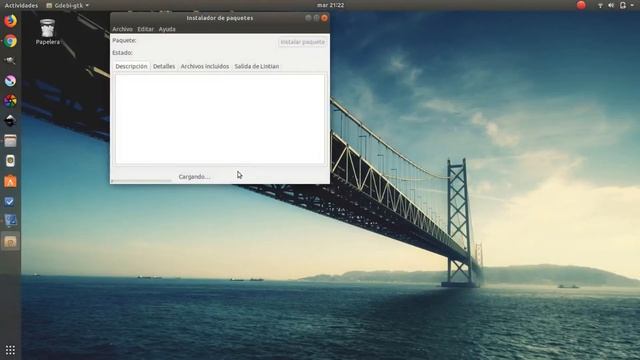Open Firefox from the dock
The width and height of the screenshot is (640, 360).
click(10, 21)
